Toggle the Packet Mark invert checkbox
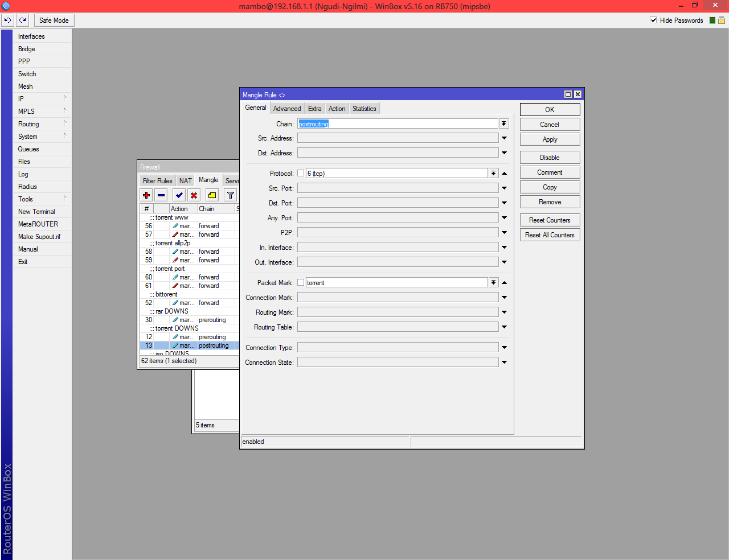Image resolution: width=729 pixels, height=560 pixels. click(301, 282)
